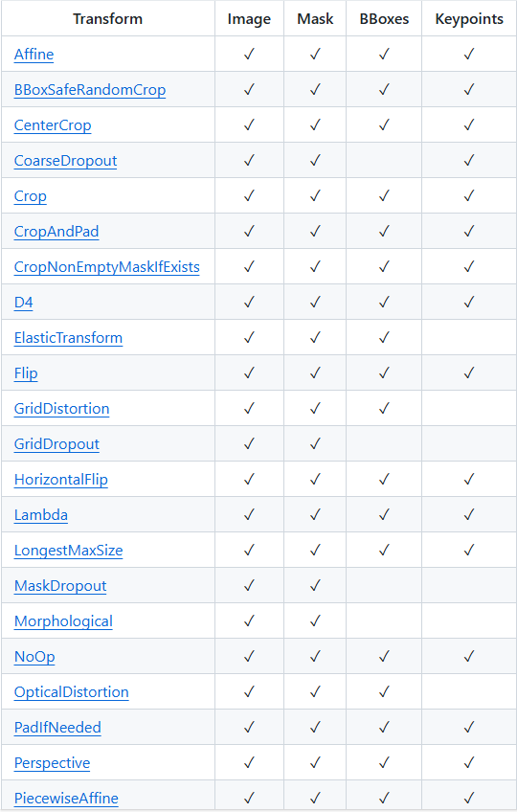517x812 pixels.
Task: Open the PadIfNeeded link
Action: coord(57,728)
